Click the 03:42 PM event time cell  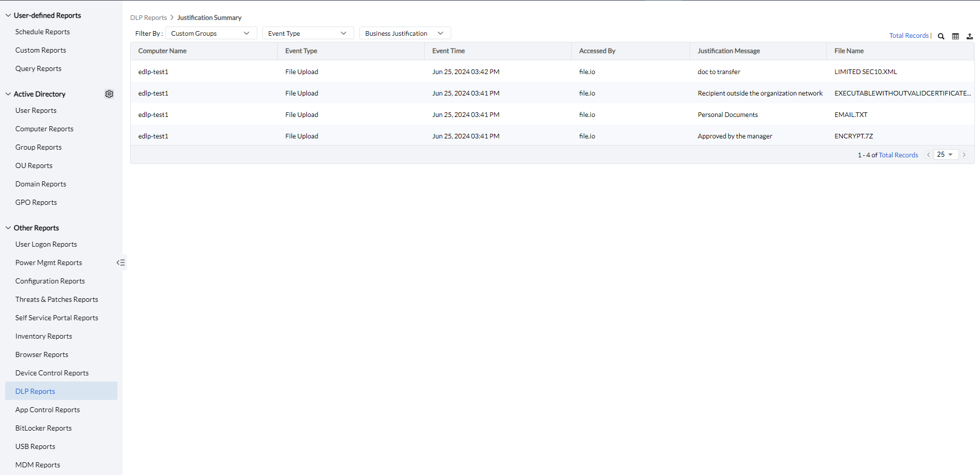466,72
